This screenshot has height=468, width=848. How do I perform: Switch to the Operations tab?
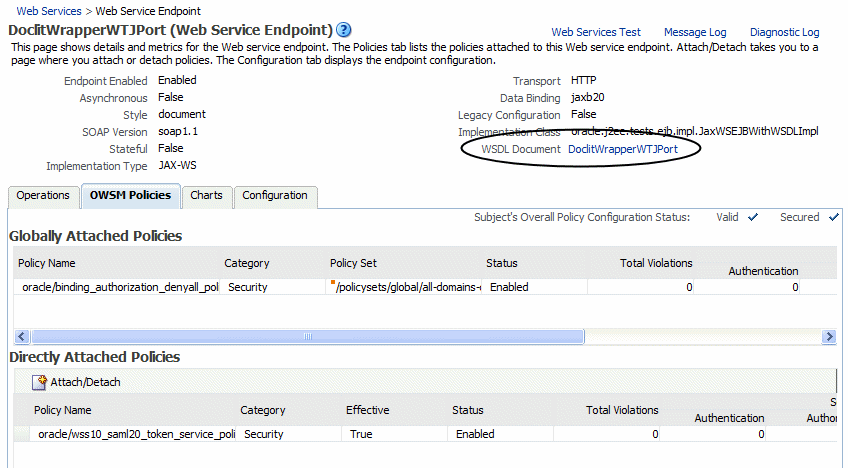point(43,195)
